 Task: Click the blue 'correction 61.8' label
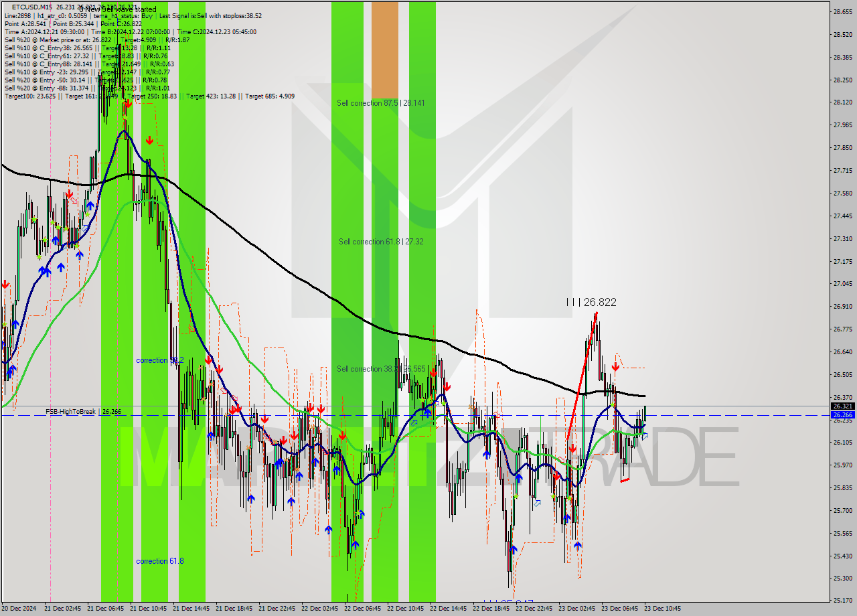point(160,561)
